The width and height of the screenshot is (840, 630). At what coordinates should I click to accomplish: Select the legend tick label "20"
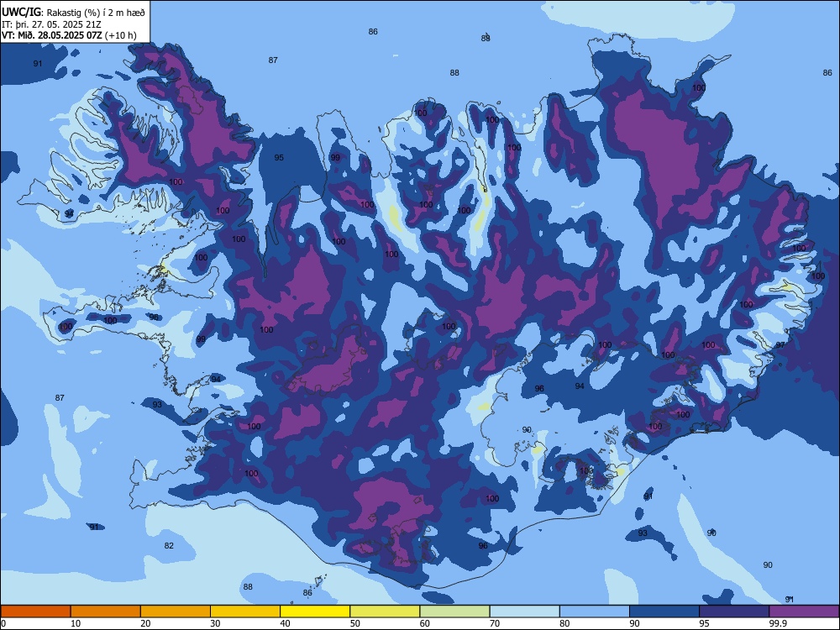click(145, 623)
